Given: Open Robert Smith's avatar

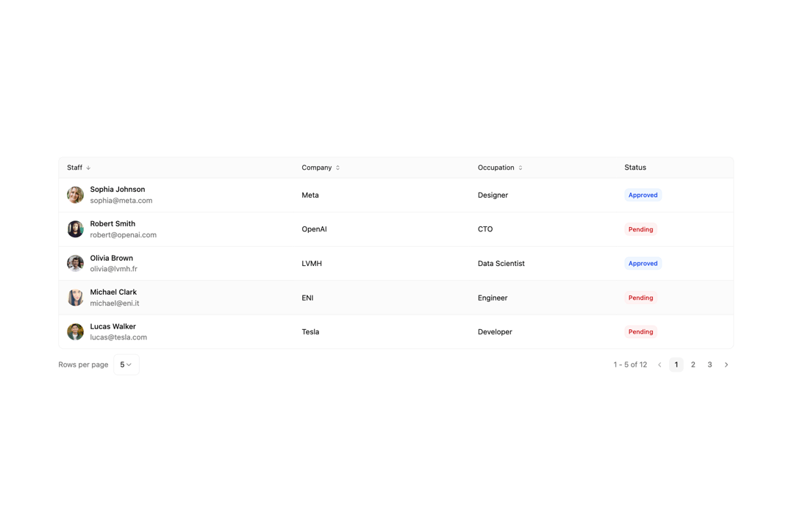Looking at the screenshot, I should pyautogui.click(x=76, y=229).
